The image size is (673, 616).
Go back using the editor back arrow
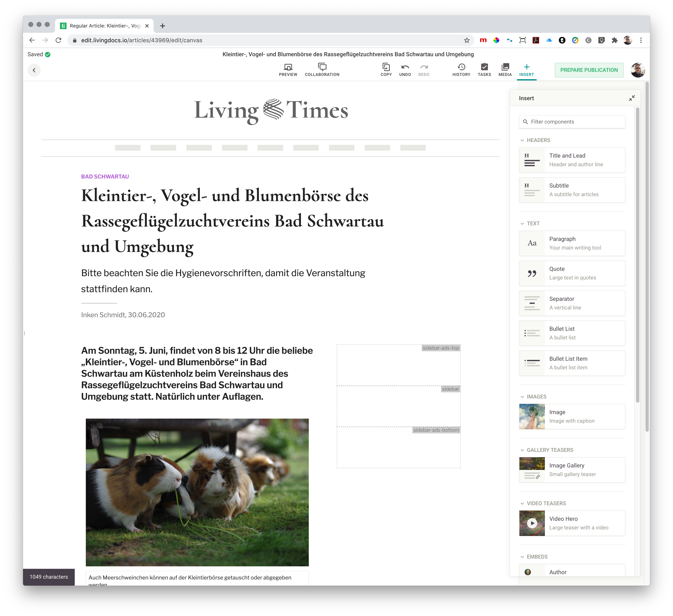click(34, 70)
